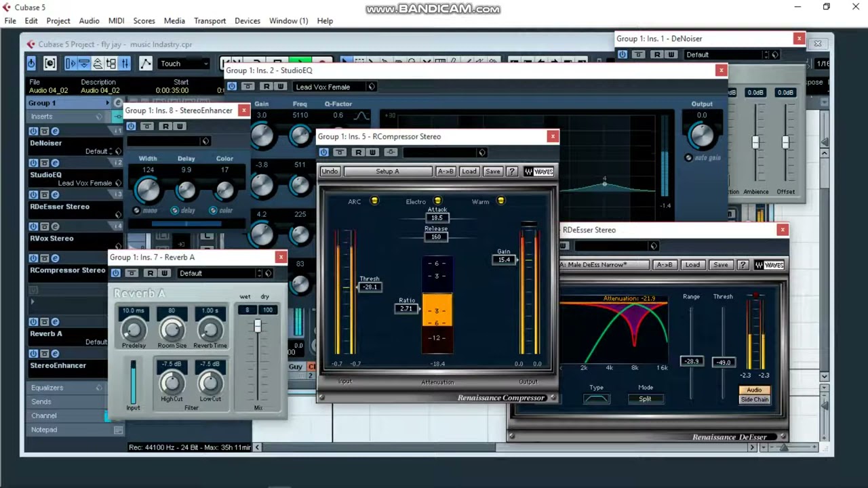868x488 pixels.
Task: Open the Transport menu
Action: 210,21
